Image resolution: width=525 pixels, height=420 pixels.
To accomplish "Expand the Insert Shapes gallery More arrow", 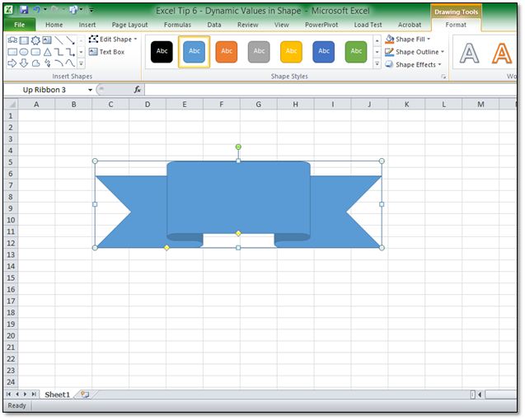I will pyautogui.click(x=81, y=63).
